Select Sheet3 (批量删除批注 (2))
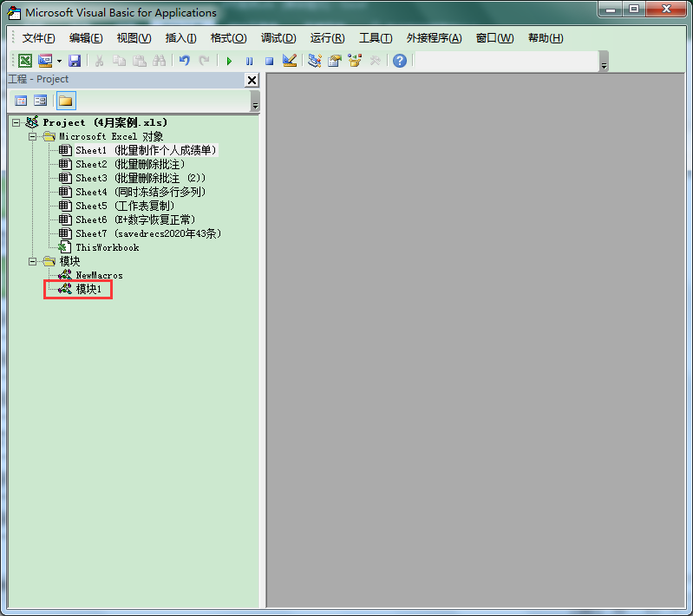Viewport: 693px width, 616px height. tap(141, 178)
